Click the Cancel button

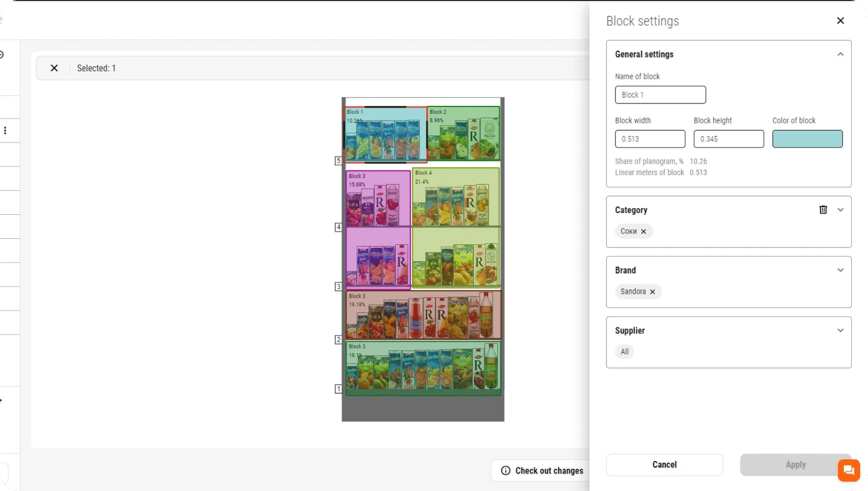click(664, 465)
